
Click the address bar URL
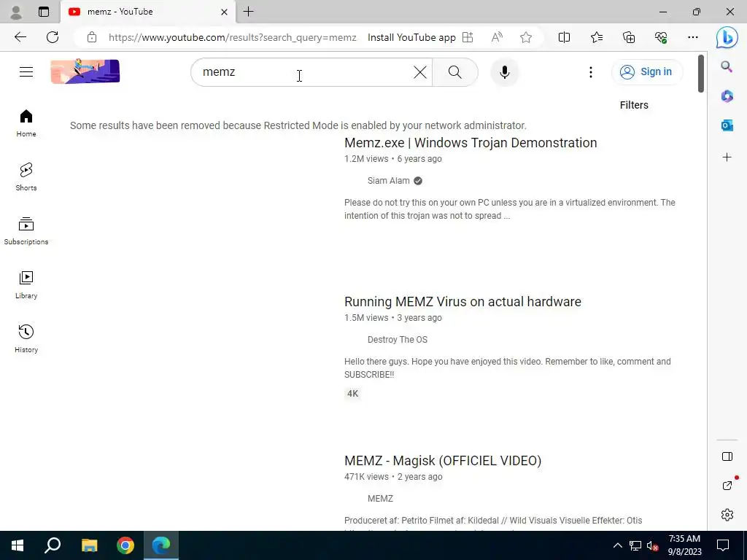point(232,38)
